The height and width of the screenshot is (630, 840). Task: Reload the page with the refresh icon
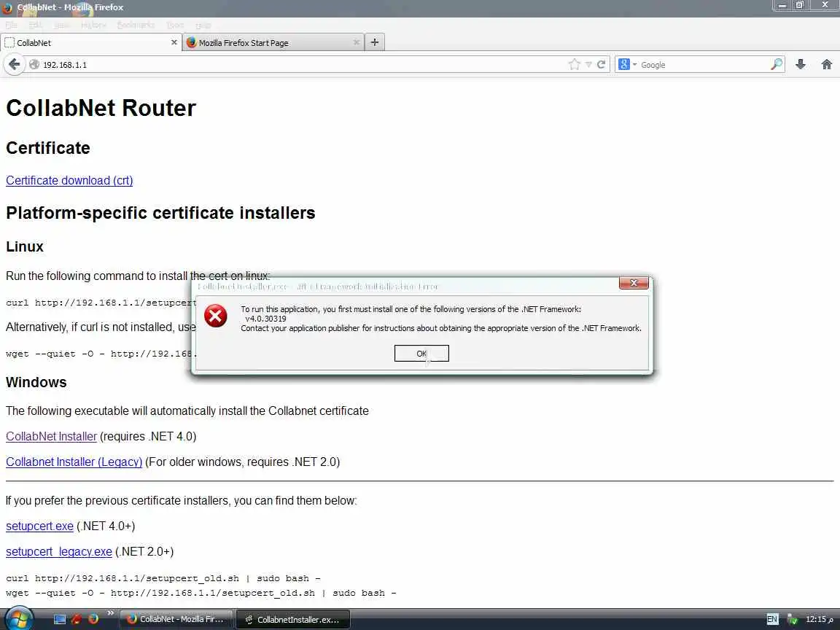[601, 65]
